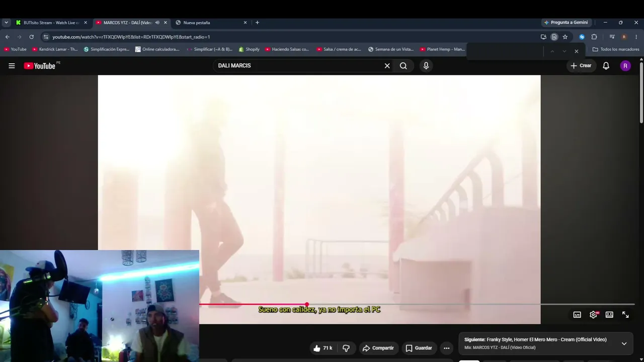Focus the YouTube search field with DALI MARCIS
644x362 pixels.
[x=299, y=66]
